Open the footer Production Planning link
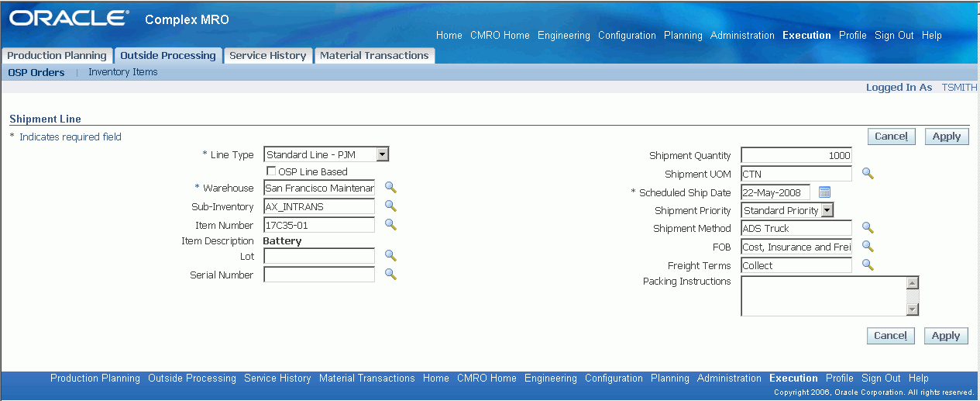 pos(95,379)
